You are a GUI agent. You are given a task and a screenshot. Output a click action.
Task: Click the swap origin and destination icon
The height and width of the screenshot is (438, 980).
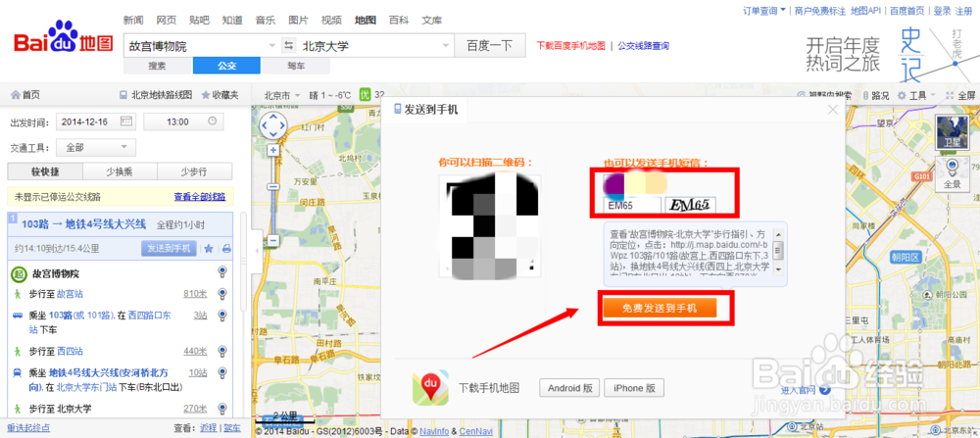tap(289, 46)
